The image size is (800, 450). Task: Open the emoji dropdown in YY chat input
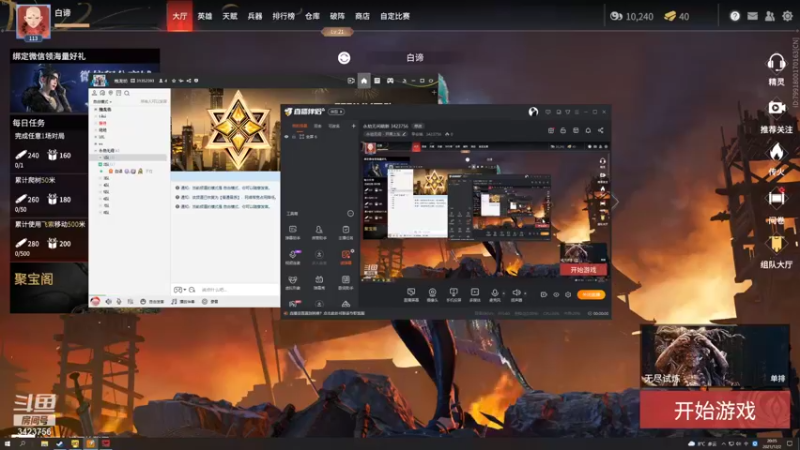[x=179, y=290]
